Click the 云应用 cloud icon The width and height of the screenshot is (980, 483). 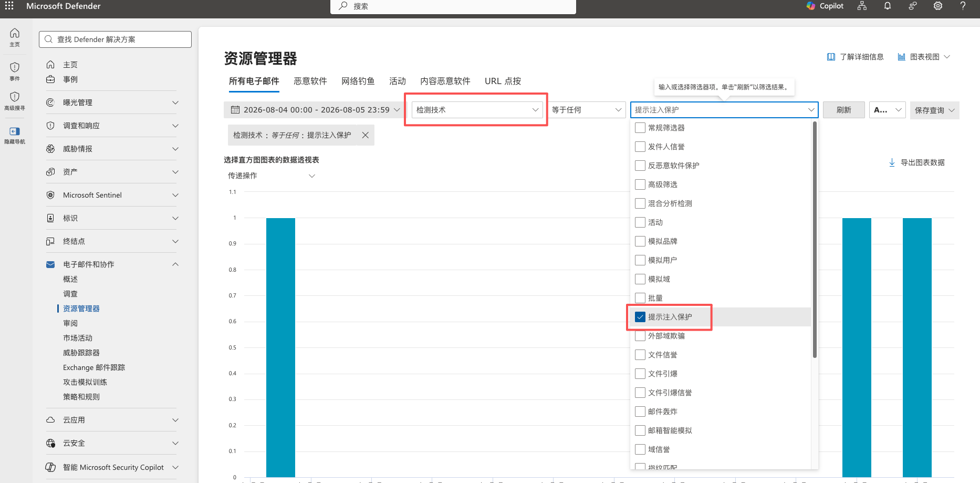tap(50, 420)
